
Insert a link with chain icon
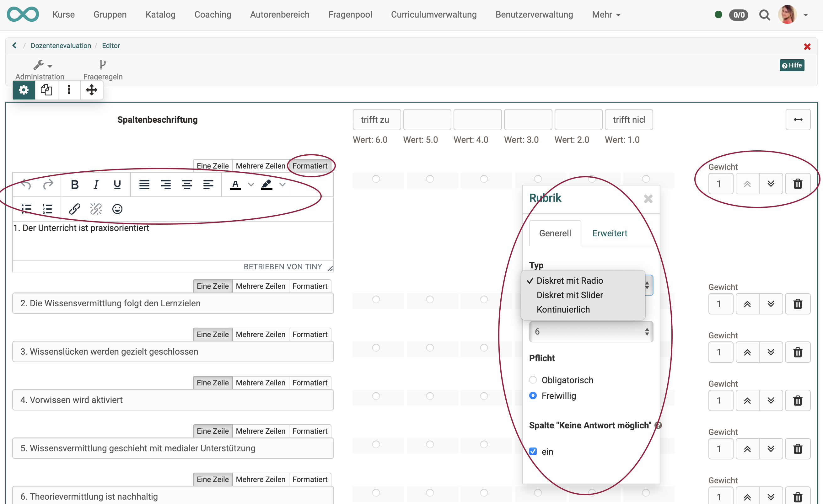[74, 209]
